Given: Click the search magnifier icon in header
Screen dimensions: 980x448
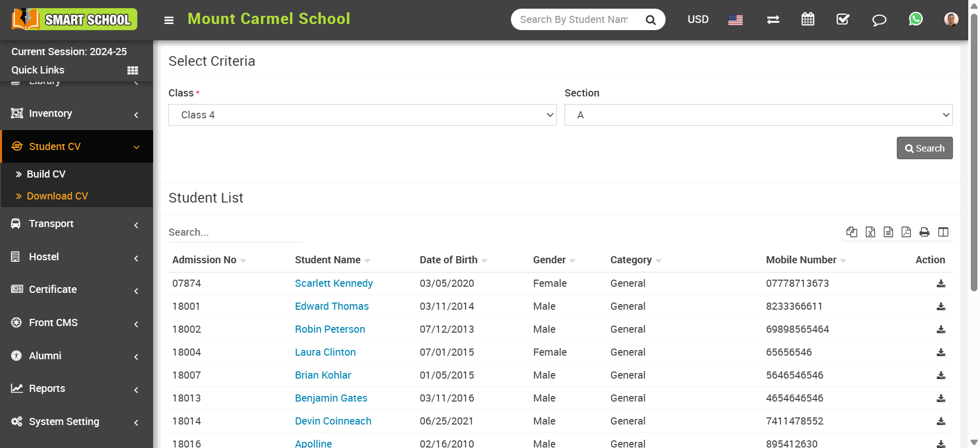Looking at the screenshot, I should pos(650,20).
